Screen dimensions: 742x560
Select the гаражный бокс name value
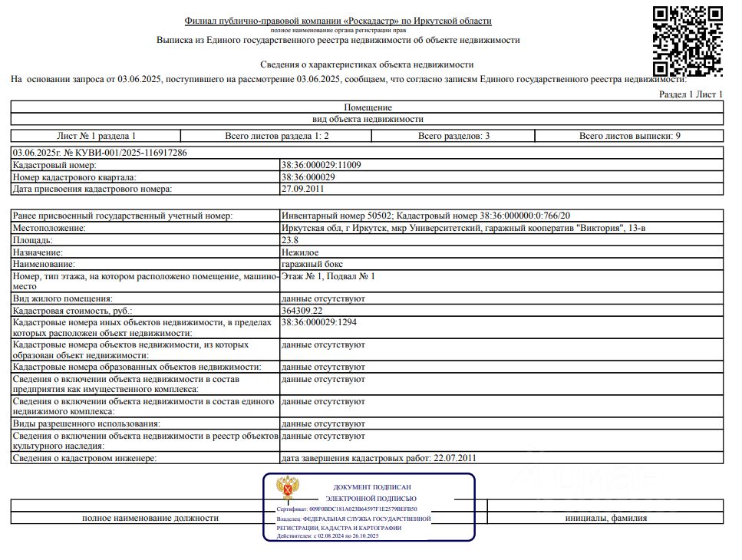(312, 264)
